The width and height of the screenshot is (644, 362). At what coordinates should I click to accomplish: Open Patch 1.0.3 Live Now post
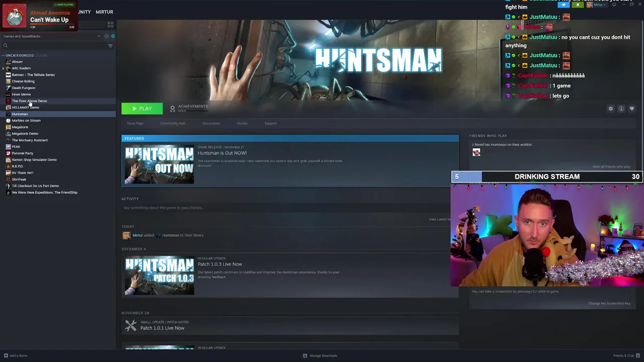click(x=220, y=264)
